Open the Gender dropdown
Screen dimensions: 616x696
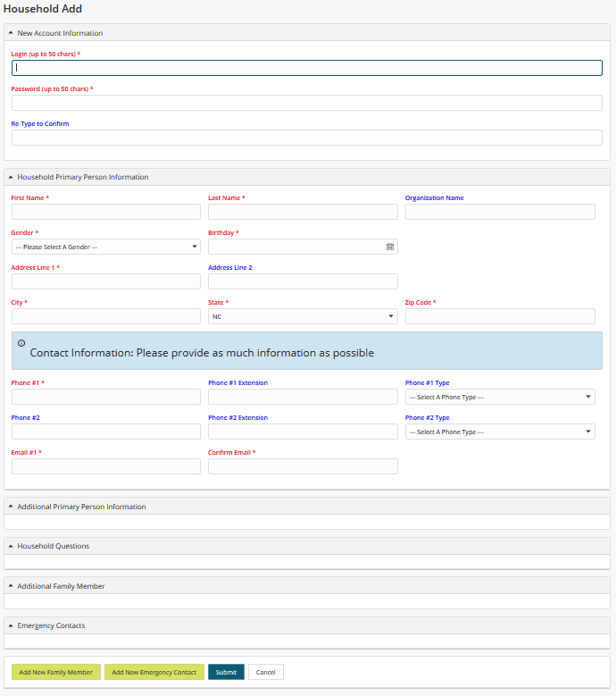[x=105, y=247]
